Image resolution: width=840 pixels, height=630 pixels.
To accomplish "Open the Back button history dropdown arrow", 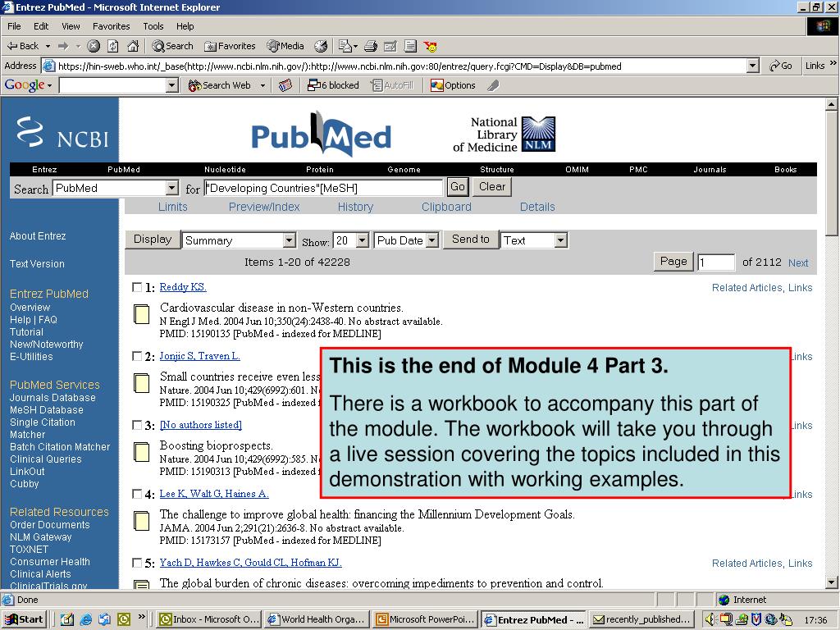I will click(48, 46).
